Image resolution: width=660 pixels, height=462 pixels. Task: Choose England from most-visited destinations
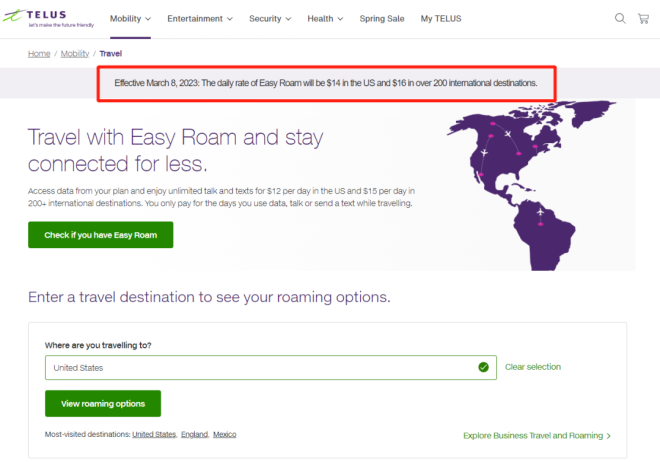click(194, 434)
